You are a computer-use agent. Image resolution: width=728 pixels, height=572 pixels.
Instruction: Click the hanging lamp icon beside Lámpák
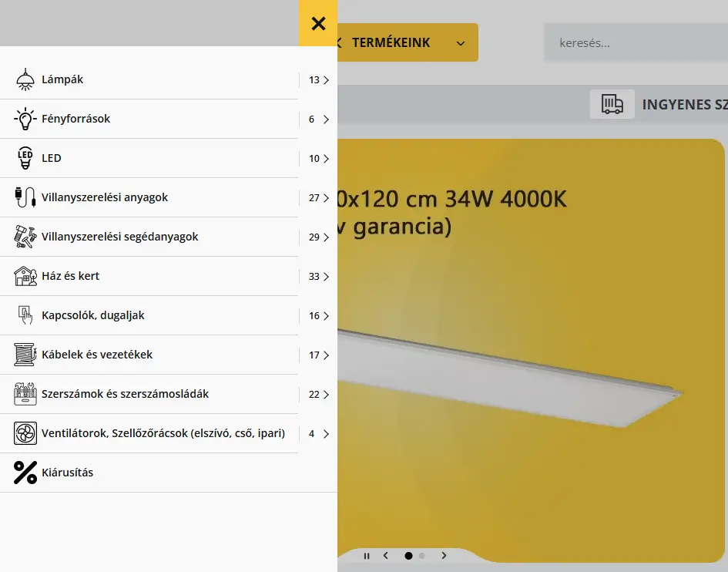pos(25,79)
